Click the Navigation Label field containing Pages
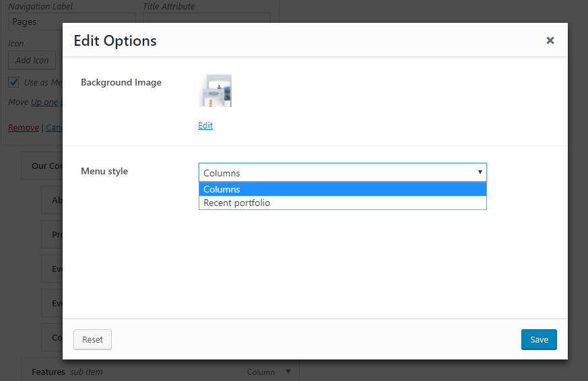This screenshot has height=381, width=588. coord(35,22)
